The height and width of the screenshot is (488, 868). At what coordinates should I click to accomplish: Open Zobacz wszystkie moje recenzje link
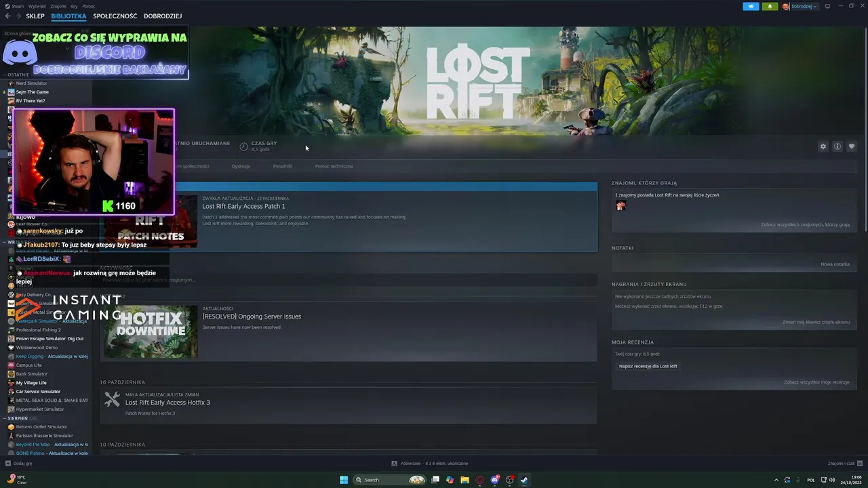[x=816, y=382]
